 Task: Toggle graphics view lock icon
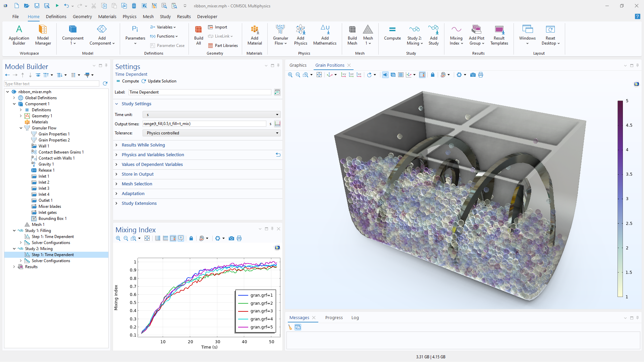click(x=433, y=75)
